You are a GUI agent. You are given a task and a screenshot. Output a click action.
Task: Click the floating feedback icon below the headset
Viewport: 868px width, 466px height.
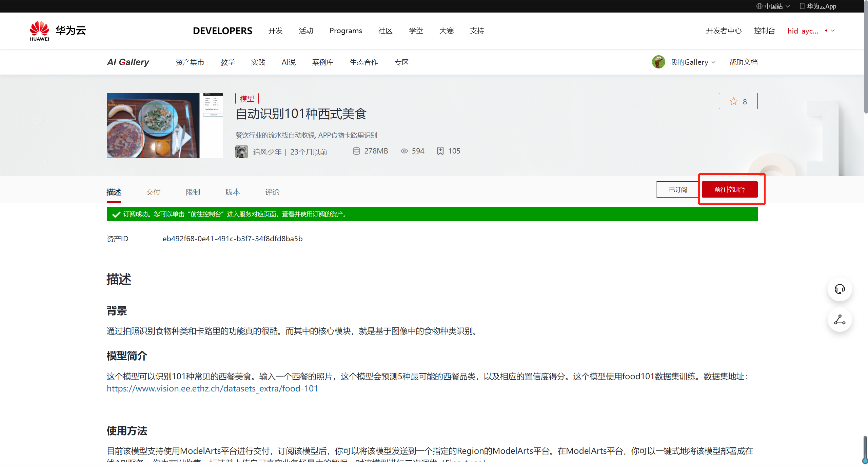click(840, 320)
